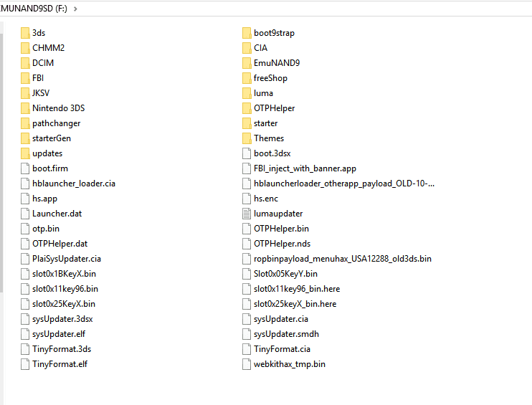Select the file name slot0x25KeyX.bin
Viewport: 532px width, 405px height.
pos(64,304)
